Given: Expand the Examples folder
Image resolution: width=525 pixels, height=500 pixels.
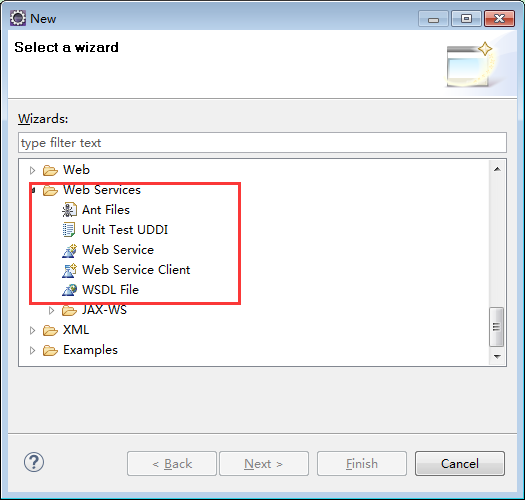Looking at the screenshot, I should tap(32, 351).
